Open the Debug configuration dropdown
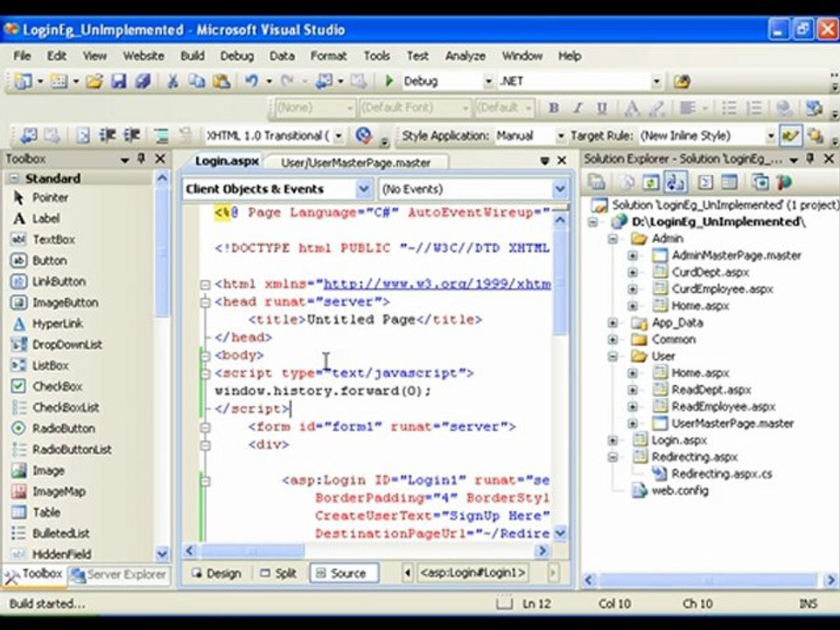This screenshot has width=840, height=630. 488,81
